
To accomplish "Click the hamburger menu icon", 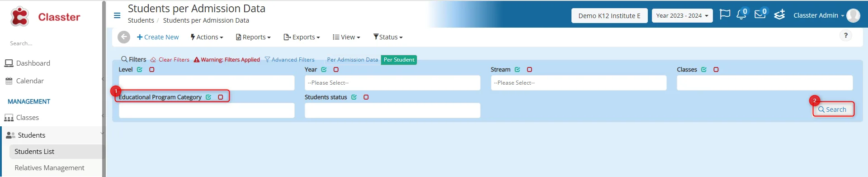I will tap(117, 15).
